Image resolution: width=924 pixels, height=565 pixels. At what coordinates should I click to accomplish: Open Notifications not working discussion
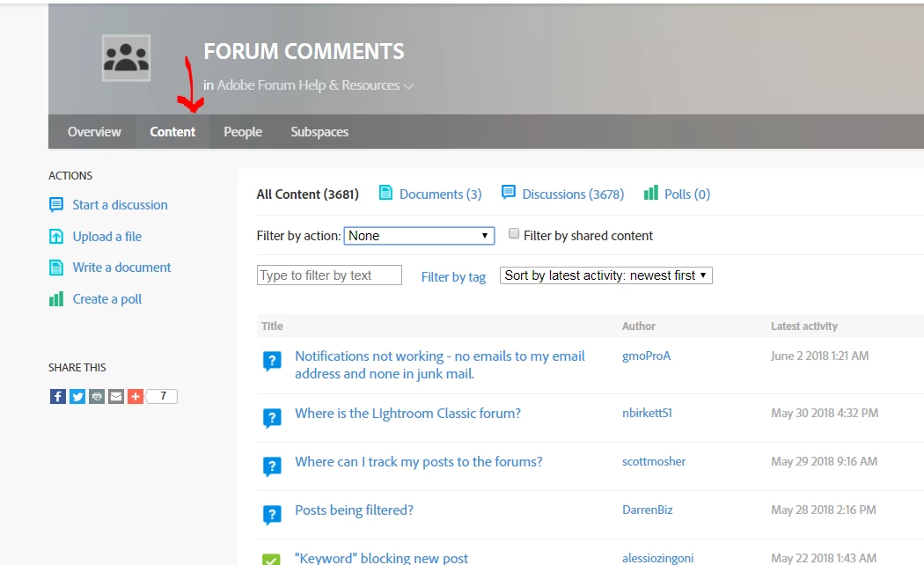440,364
